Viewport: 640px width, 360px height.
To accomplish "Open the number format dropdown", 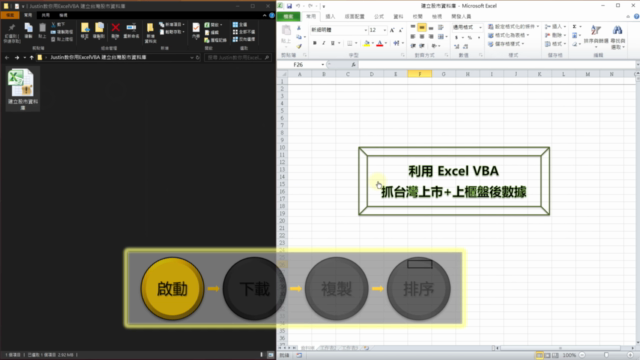I will click(480, 27).
